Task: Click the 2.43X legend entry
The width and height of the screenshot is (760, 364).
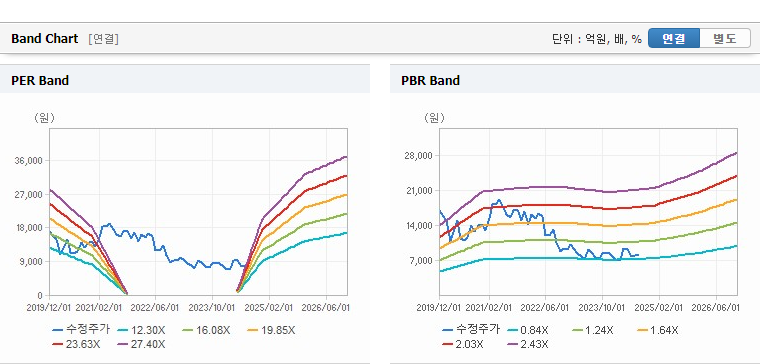Action: (x=528, y=344)
